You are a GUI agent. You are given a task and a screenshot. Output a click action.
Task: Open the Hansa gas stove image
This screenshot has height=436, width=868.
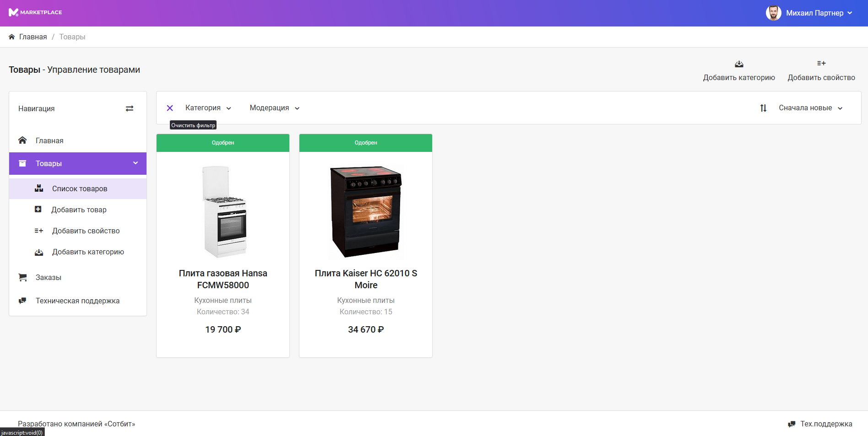[x=225, y=212]
